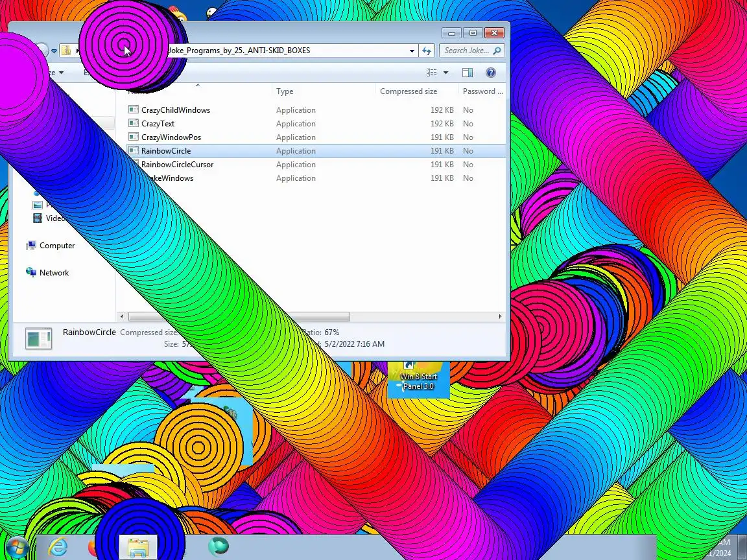The width and height of the screenshot is (747, 560).
Task: Open Win 8 Start Panel 3.0 desktop shortcut
Action: click(x=418, y=380)
